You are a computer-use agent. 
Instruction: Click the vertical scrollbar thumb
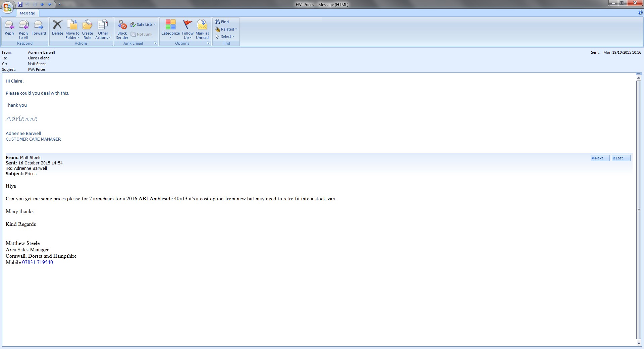point(639,210)
